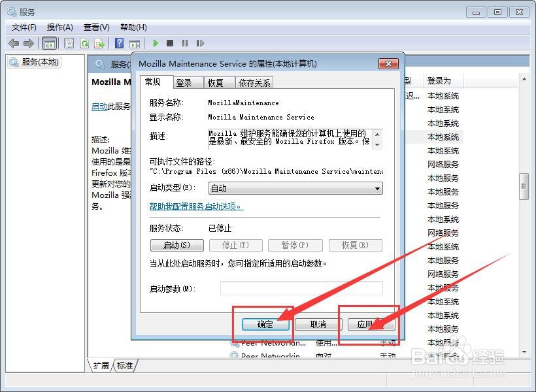Click the Refresh toolbar icon

pyautogui.click(x=84, y=43)
